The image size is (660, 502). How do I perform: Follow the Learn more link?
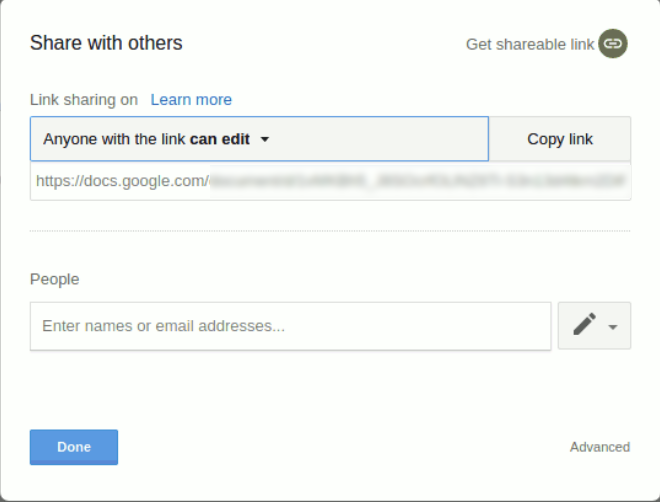[x=191, y=100]
